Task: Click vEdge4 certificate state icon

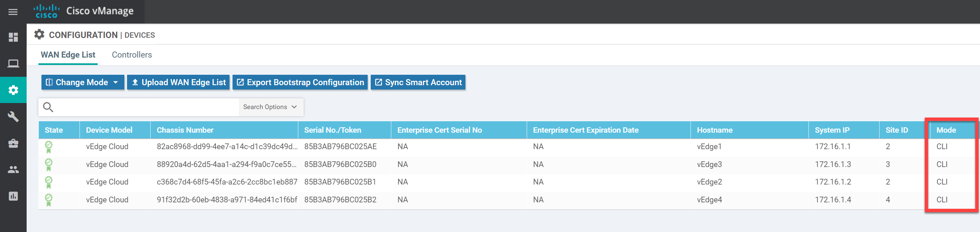Action: coord(48,200)
